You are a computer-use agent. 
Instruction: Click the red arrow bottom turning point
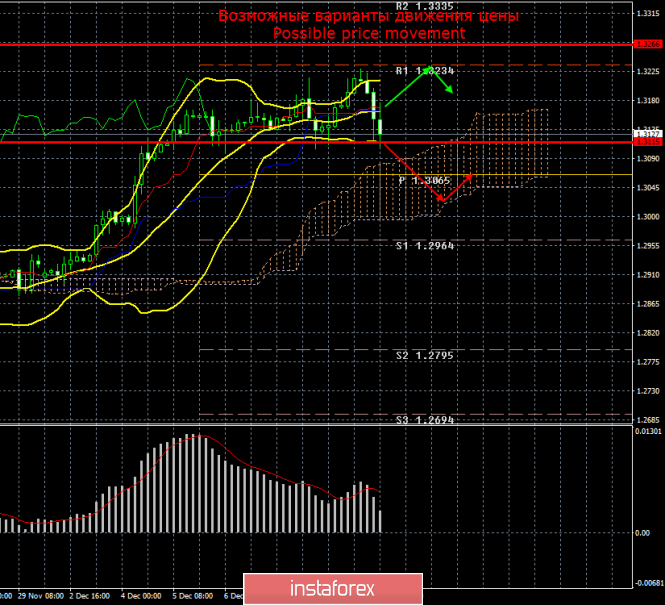pyautogui.click(x=440, y=201)
